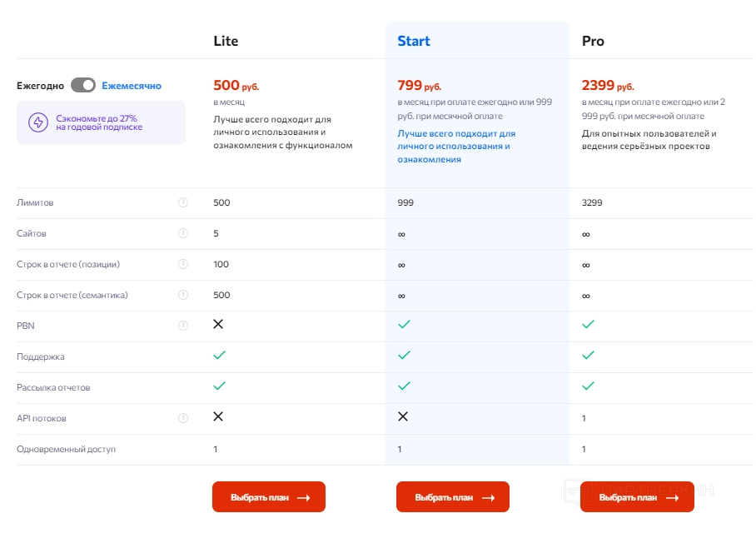
Task: Click the Pro plan heading
Action: pyautogui.click(x=593, y=41)
